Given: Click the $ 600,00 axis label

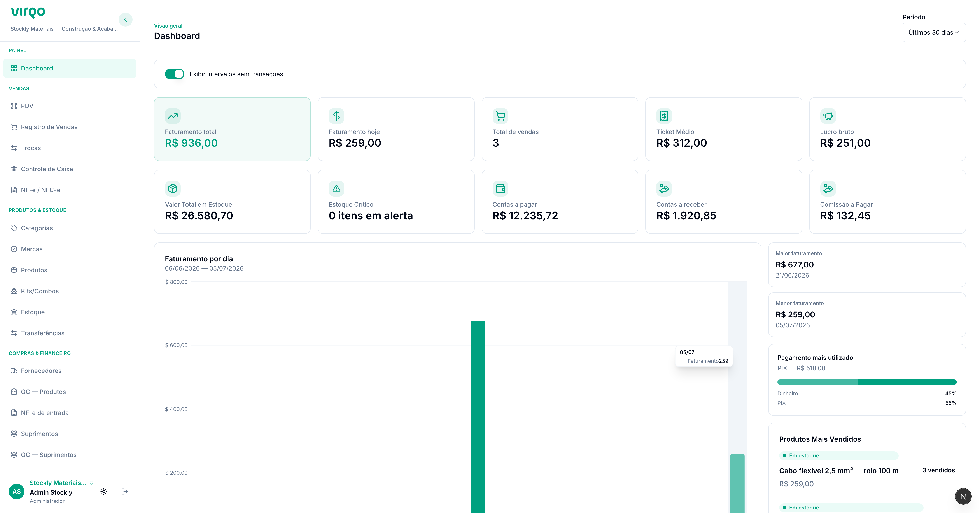Looking at the screenshot, I should click(x=176, y=346).
